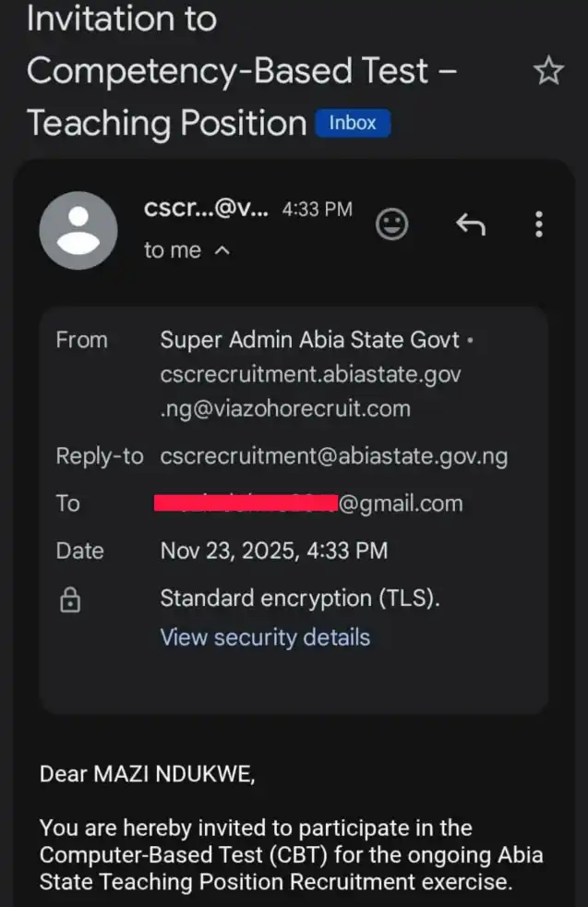The width and height of the screenshot is (588, 907).
Task: Reply using the reply arrow icon
Action: (x=470, y=224)
